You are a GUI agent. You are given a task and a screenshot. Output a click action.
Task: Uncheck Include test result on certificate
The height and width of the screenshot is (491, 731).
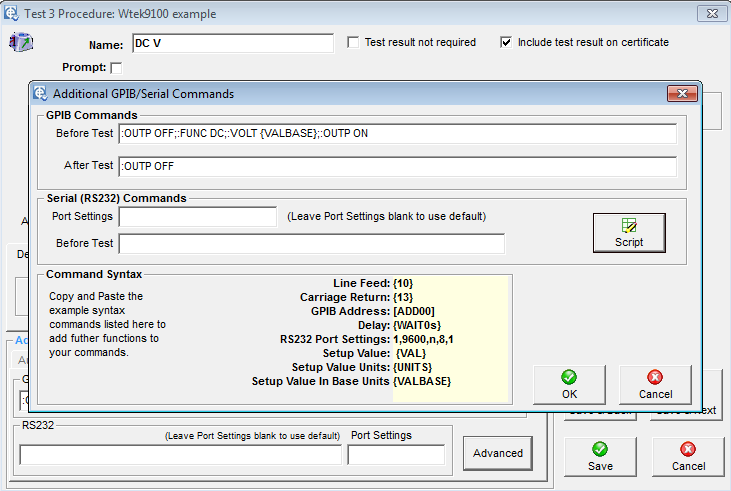(x=506, y=43)
